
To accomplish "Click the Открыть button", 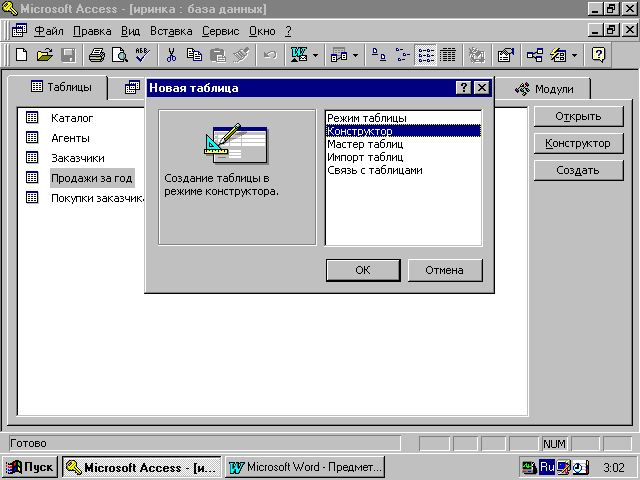I will coord(578,116).
